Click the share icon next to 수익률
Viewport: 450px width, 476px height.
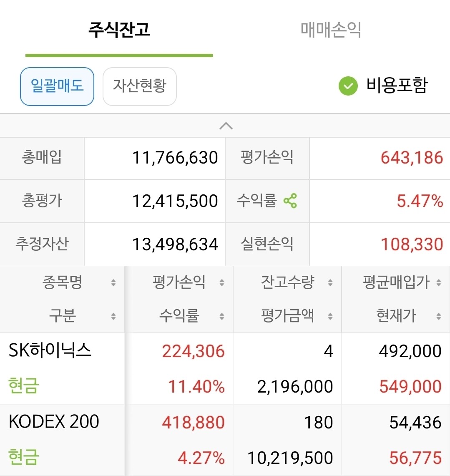(x=290, y=201)
